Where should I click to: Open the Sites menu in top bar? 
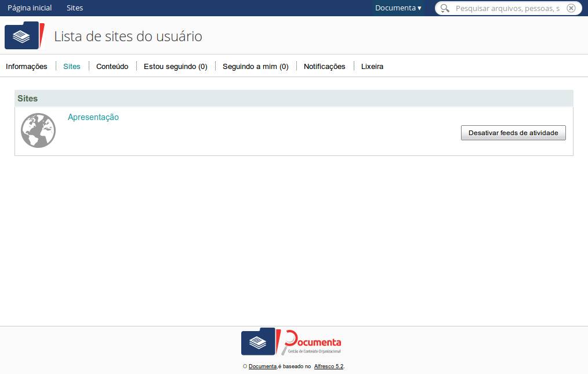point(75,8)
